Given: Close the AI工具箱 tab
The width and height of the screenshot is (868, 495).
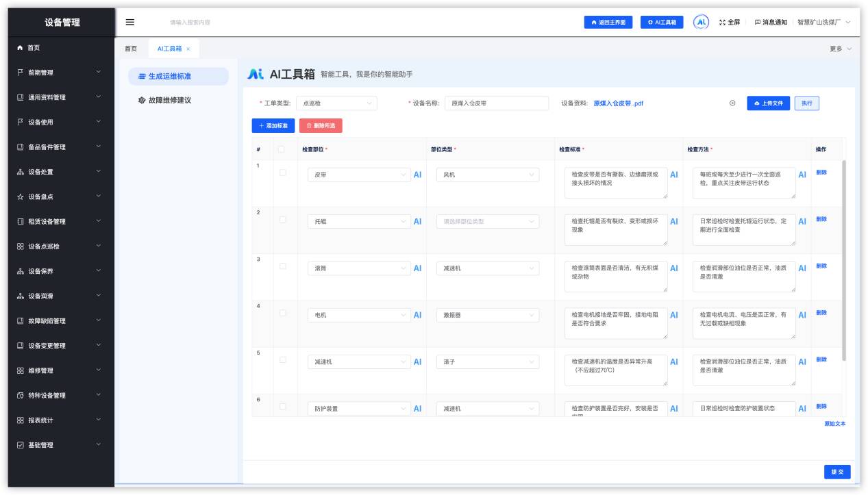Looking at the screenshot, I should pyautogui.click(x=188, y=49).
